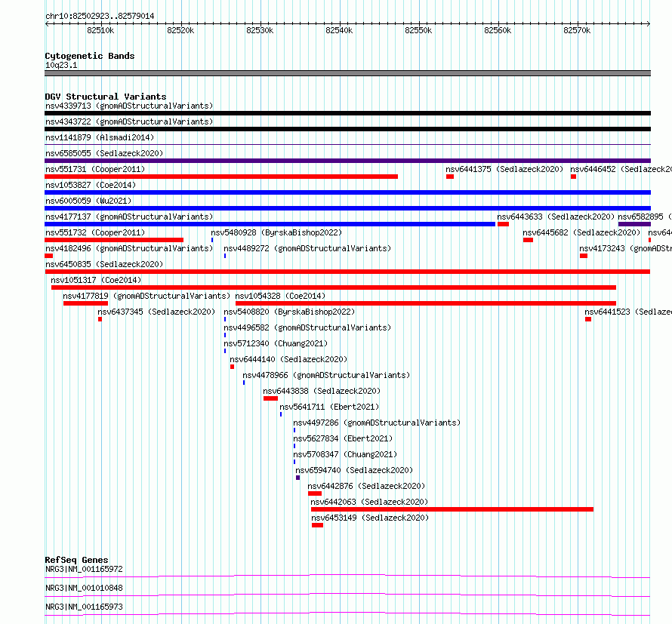The width and height of the screenshot is (672, 624).
Task: Click the nsv6443838 (Sedlazeck2020) label
Action: [322, 391]
